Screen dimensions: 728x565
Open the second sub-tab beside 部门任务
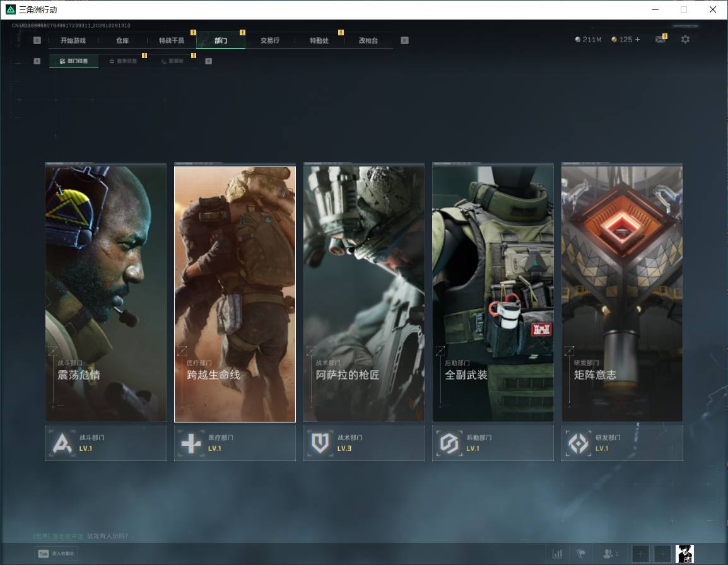point(123,61)
